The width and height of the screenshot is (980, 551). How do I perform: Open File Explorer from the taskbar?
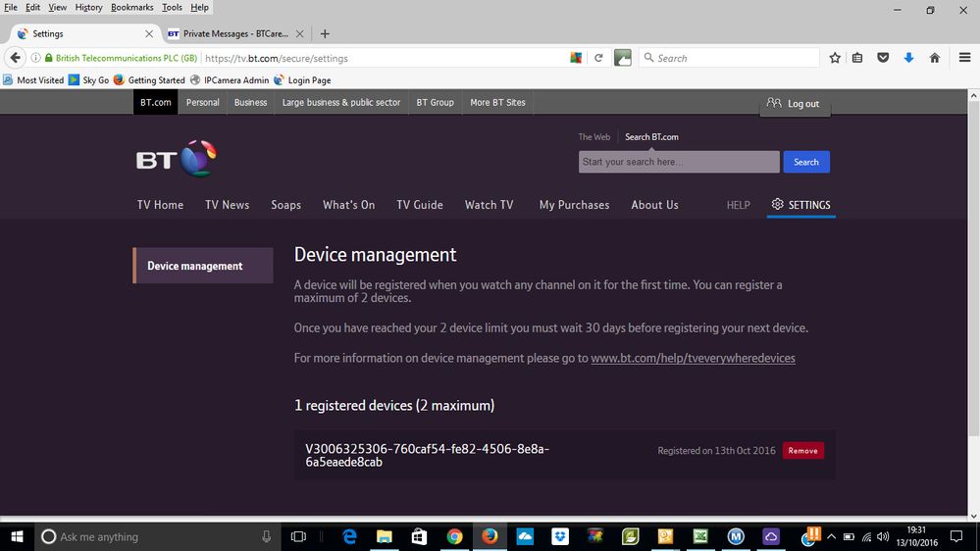[x=384, y=536]
